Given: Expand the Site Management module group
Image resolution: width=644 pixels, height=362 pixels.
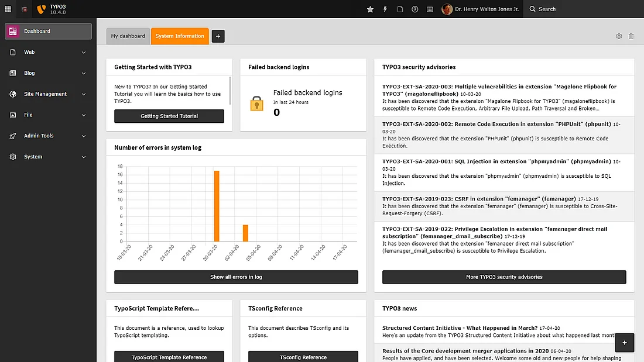Looking at the screenshot, I should coord(48,94).
